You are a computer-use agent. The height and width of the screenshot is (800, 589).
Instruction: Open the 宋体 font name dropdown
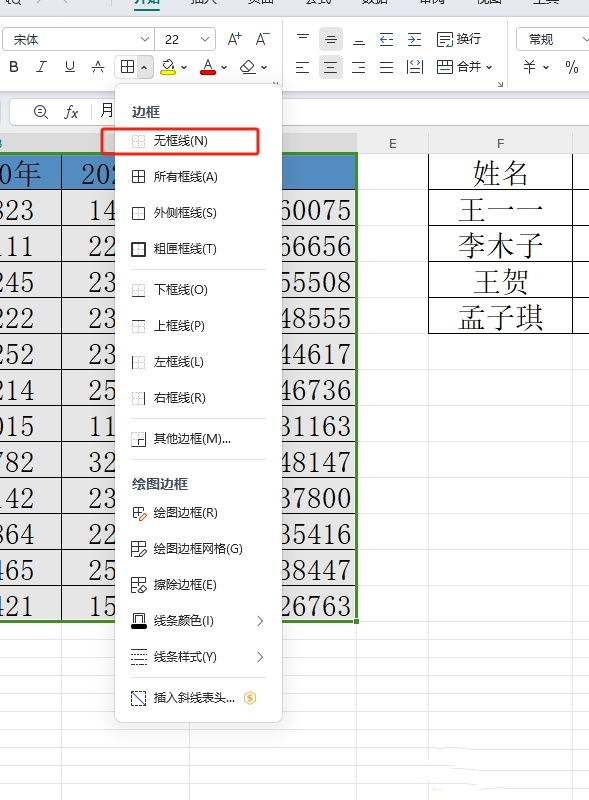pyautogui.click(x=145, y=39)
